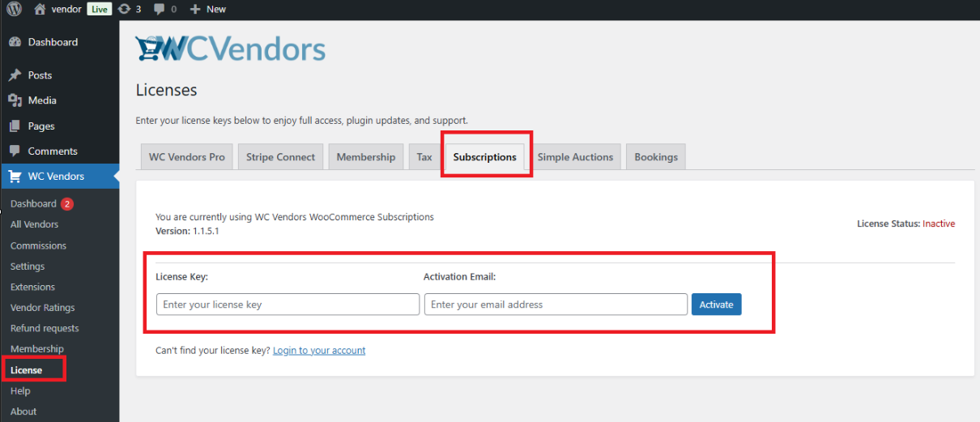Screen dimensions: 980x422
Task: Open Refund requests submenu
Action: [x=45, y=328]
